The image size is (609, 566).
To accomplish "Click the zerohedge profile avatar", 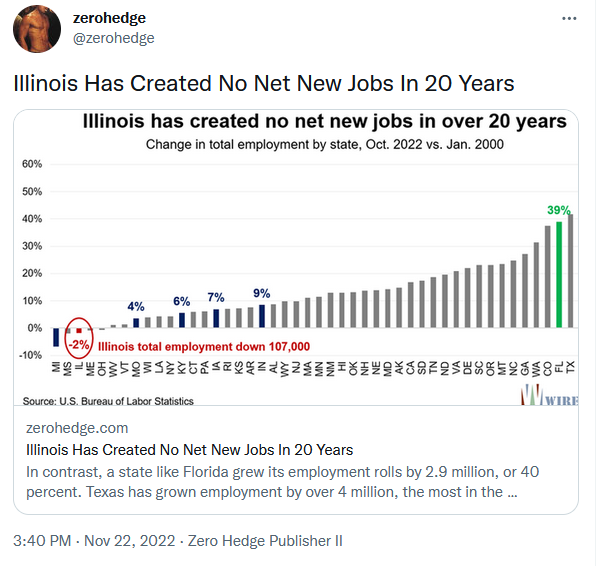I will tap(37, 28).
